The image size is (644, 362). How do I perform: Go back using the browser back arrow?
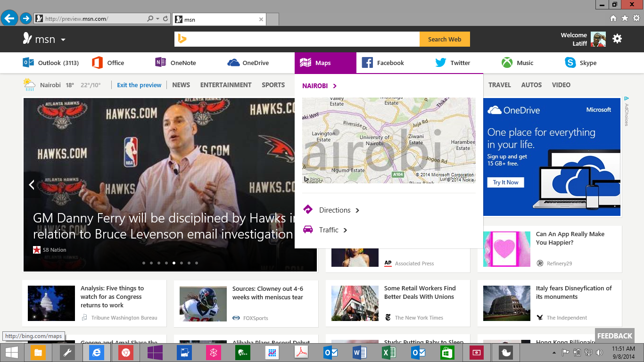coord(9,18)
